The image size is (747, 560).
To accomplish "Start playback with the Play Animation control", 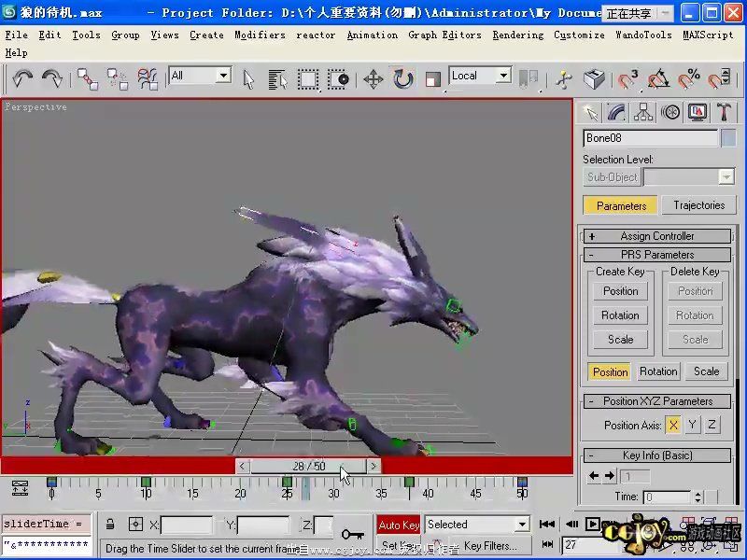I will pyautogui.click(x=593, y=525).
